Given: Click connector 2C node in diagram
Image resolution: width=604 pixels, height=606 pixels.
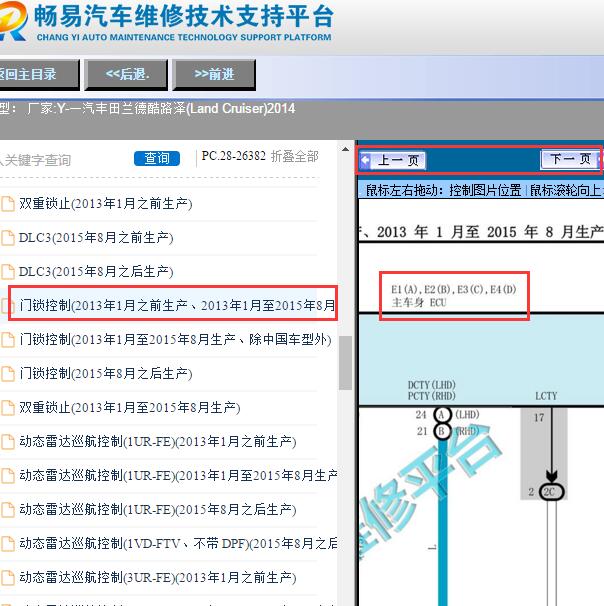Looking at the screenshot, I should 551,492.
